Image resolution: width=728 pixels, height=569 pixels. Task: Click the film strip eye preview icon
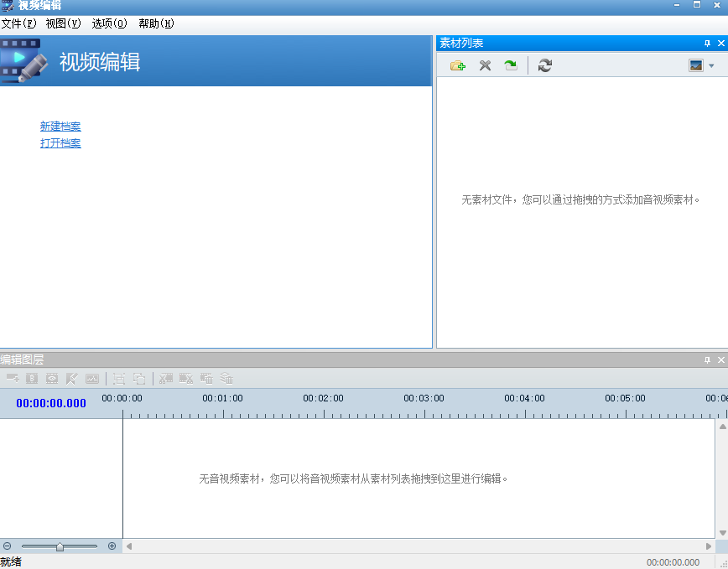click(52, 379)
